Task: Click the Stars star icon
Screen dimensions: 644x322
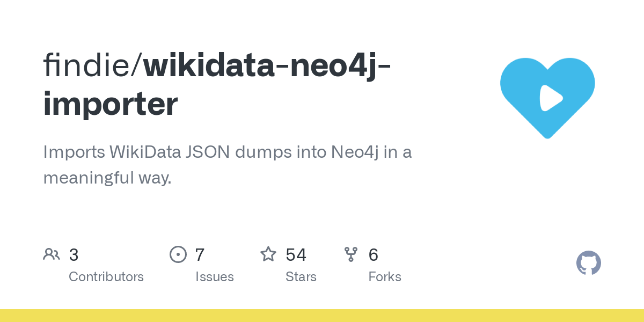Action: 268,254
